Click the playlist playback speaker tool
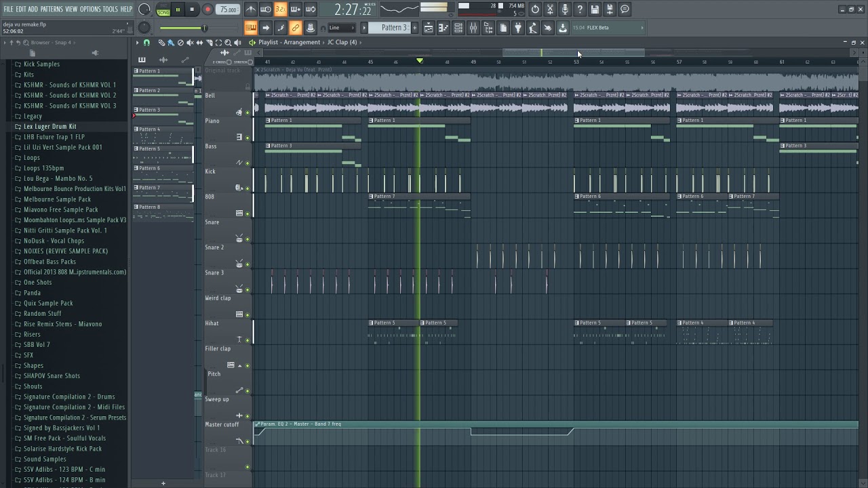868x488 pixels. click(x=237, y=43)
